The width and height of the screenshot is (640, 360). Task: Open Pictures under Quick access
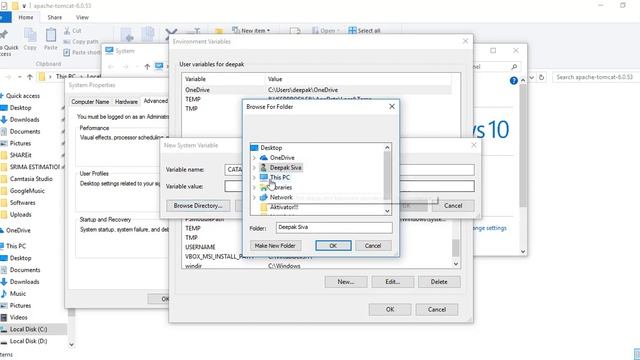(20, 143)
